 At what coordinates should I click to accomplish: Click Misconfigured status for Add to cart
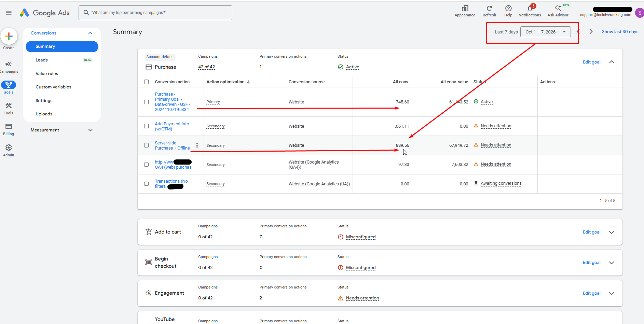pos(360,237)
